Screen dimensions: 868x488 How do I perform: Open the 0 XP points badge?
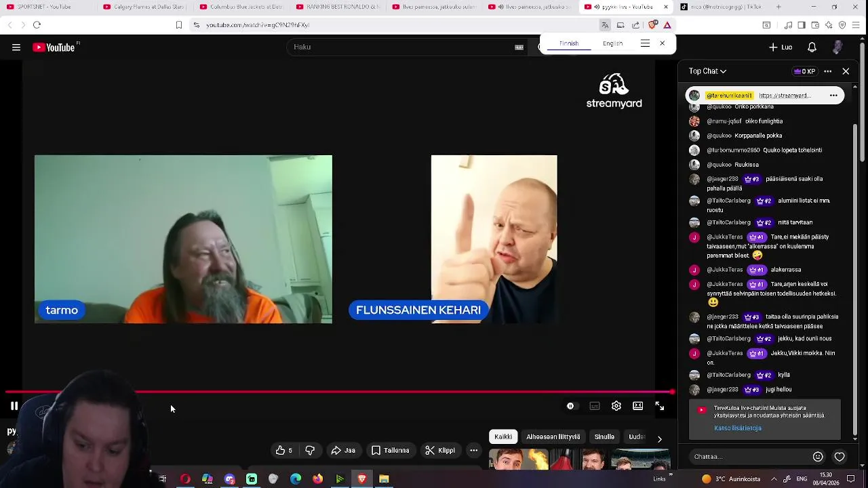coord(804,71)
